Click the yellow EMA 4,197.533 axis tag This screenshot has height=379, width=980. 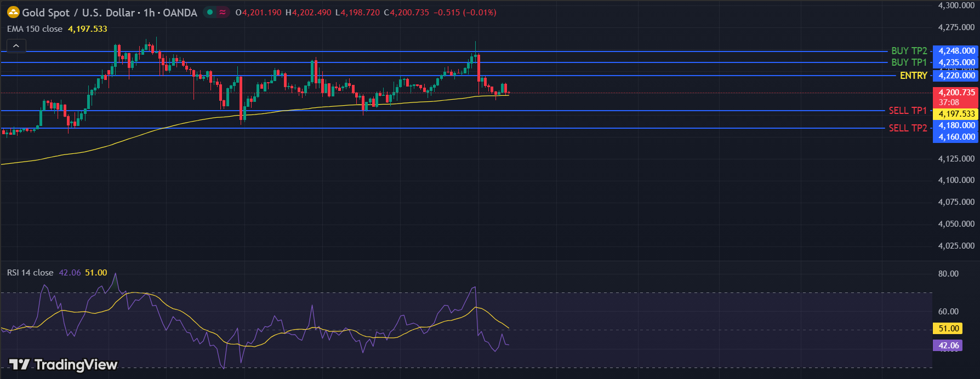point(956,114)
